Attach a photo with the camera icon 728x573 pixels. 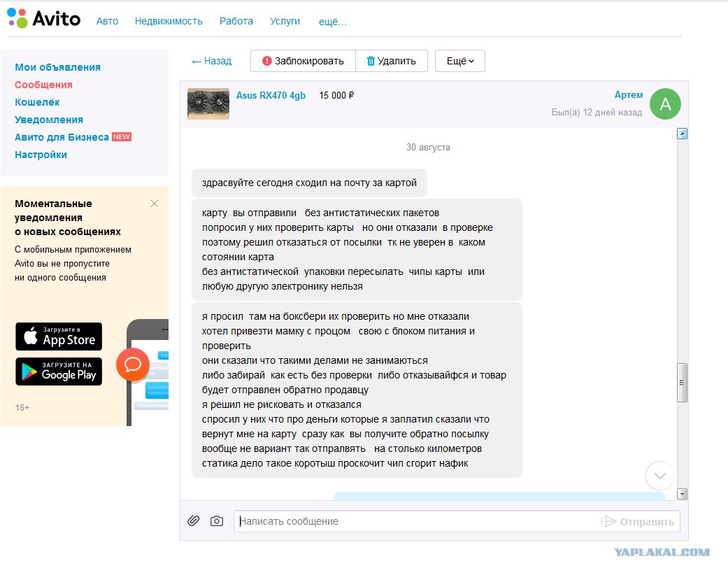tap(217, 521)
